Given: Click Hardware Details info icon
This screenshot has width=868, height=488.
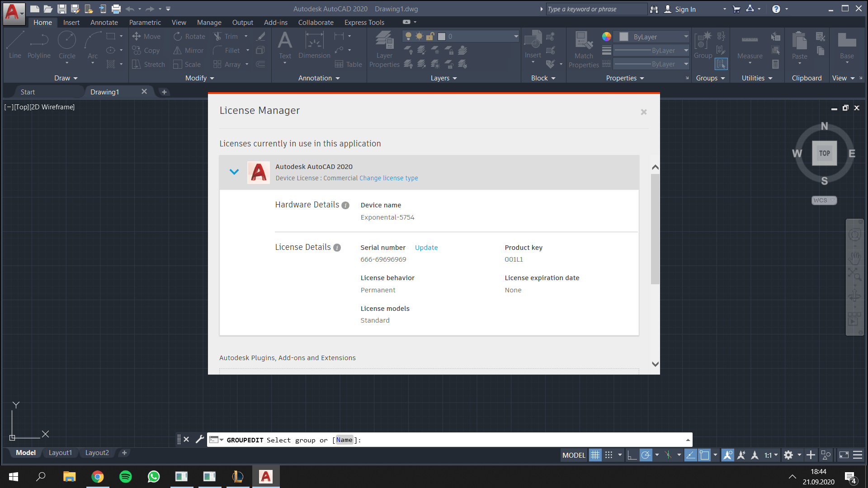Looking at the screenshot, I should [x=345, y=205].
